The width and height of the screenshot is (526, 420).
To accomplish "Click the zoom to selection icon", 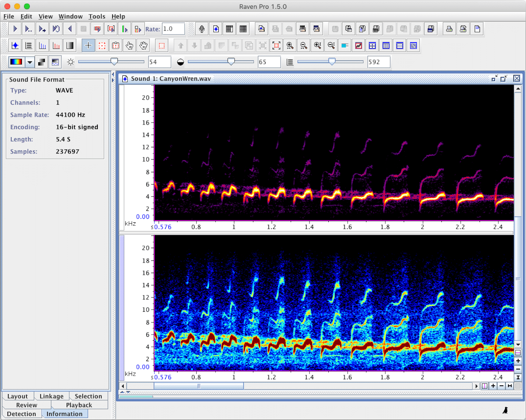I will [x=276, y=46].
